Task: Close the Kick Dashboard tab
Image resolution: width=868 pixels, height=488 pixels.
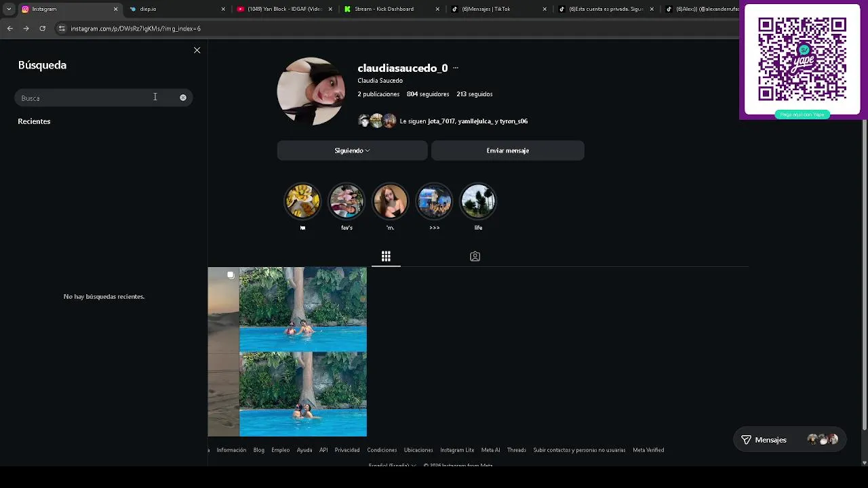Action: coord(437,9)
